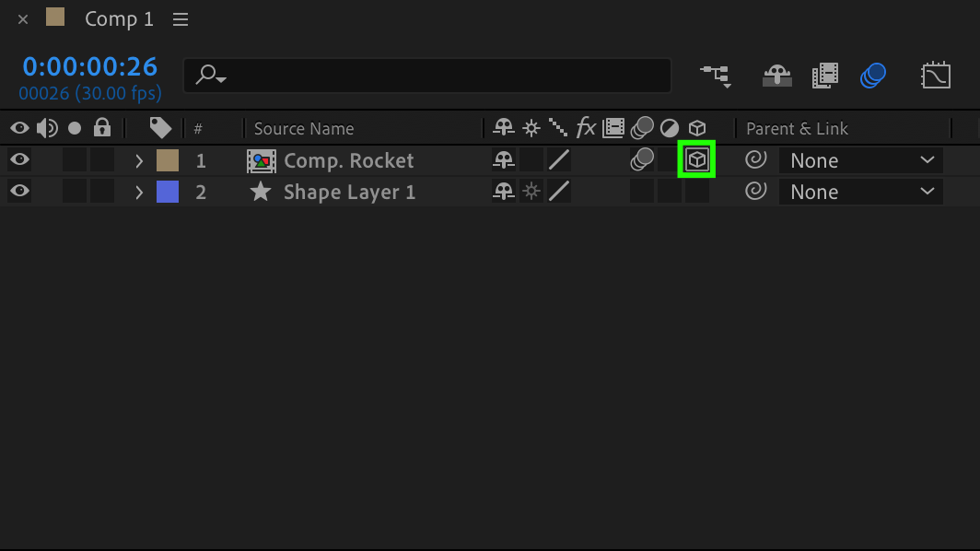Open the Composition Mini-Flowchart icon
980x551 pixels.
coord(715,76)
